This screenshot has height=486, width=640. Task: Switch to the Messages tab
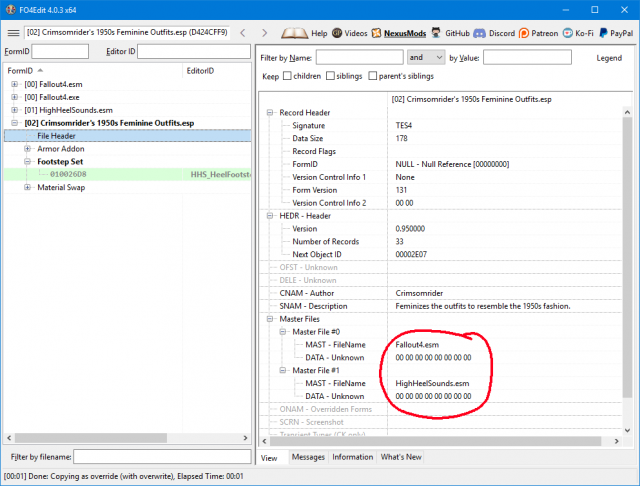pyautogui.click(x=307, y=457)
